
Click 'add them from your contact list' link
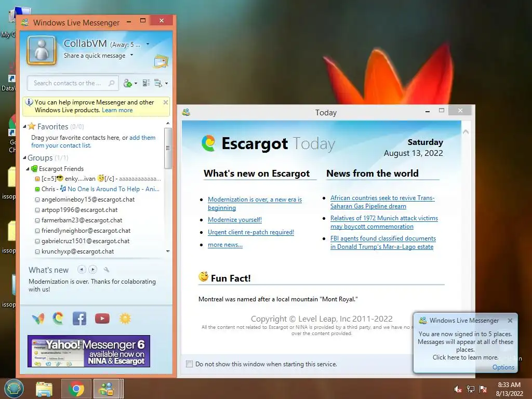pyautogui.click(x=94, y=141)
